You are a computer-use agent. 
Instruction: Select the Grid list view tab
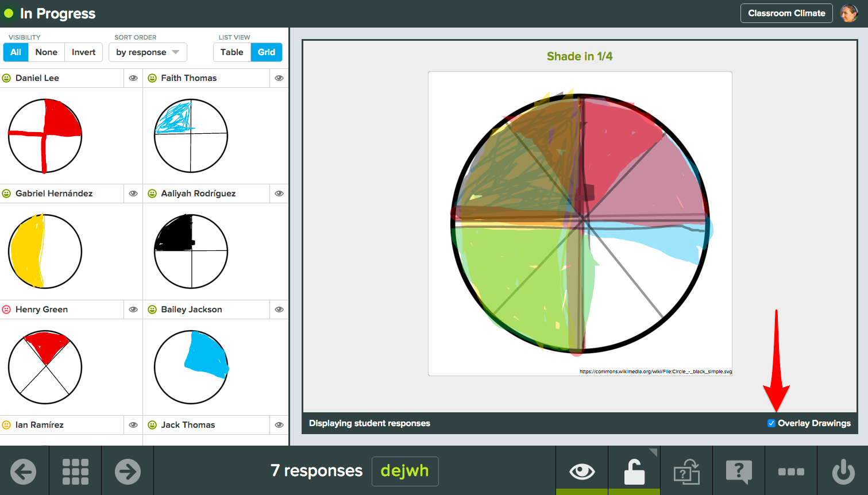(267, 52)
